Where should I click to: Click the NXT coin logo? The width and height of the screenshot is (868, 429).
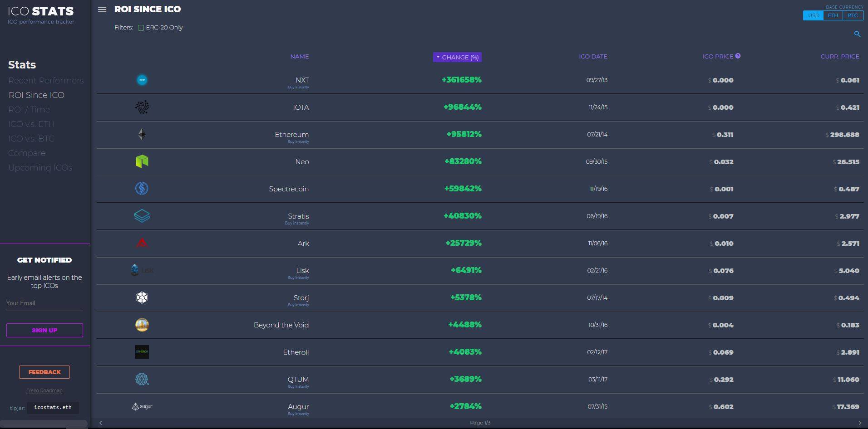point(142,80)
